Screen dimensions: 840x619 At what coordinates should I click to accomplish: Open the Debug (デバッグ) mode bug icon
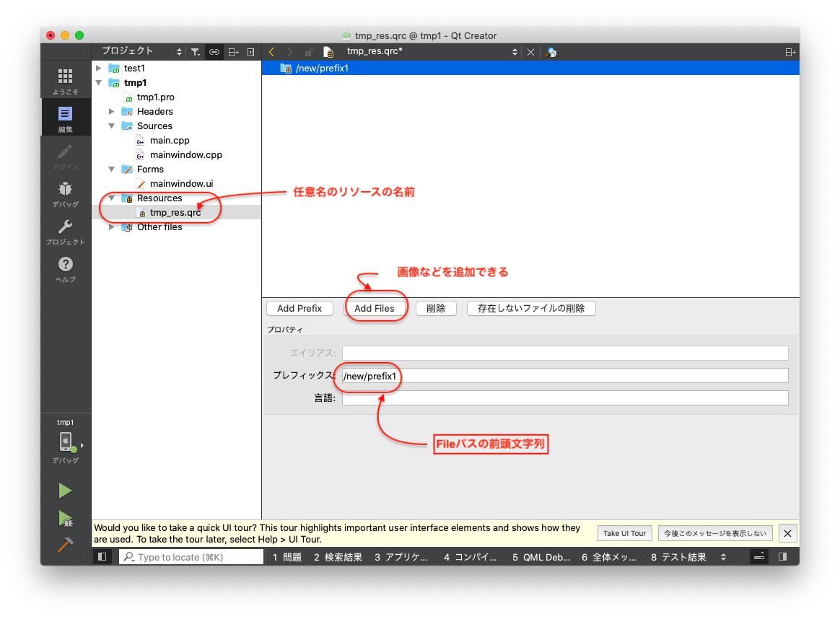[66, 193]
